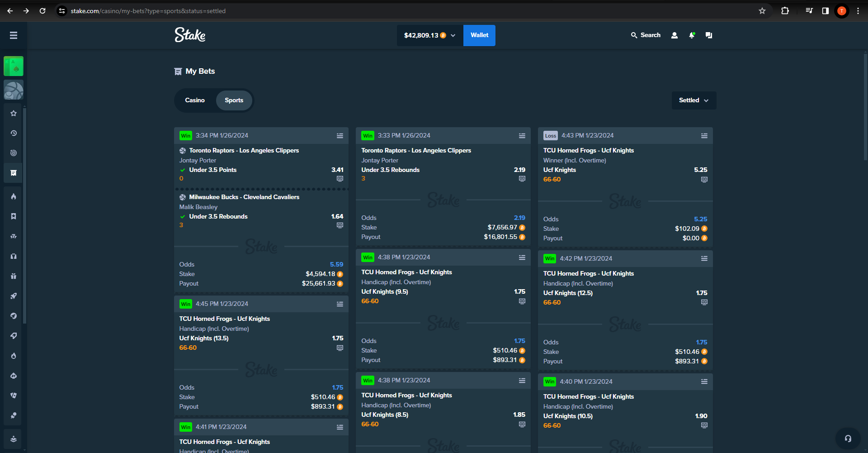Viewport: 868px width, 453px height.
Task: Expand the Settled status dropdown
Action: click(694, 100)
